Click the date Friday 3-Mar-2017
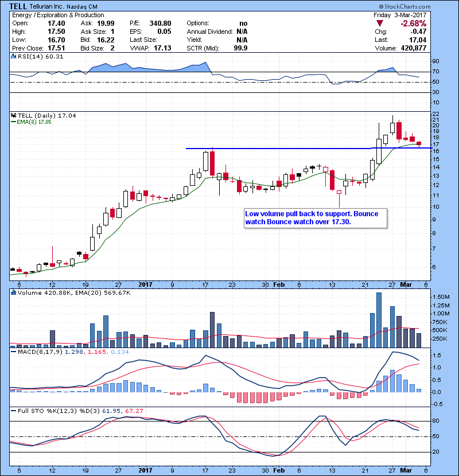The image size is (459, 476). click(400, 15)
